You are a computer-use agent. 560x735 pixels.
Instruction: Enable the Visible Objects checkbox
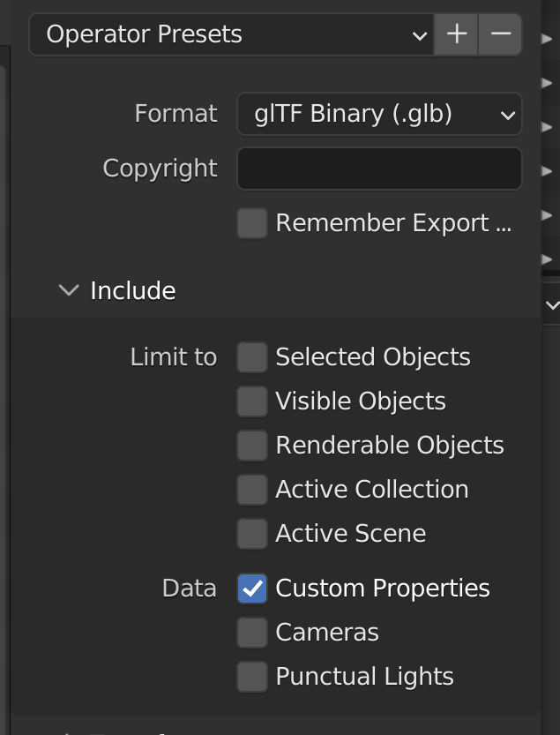pos(252,401)
